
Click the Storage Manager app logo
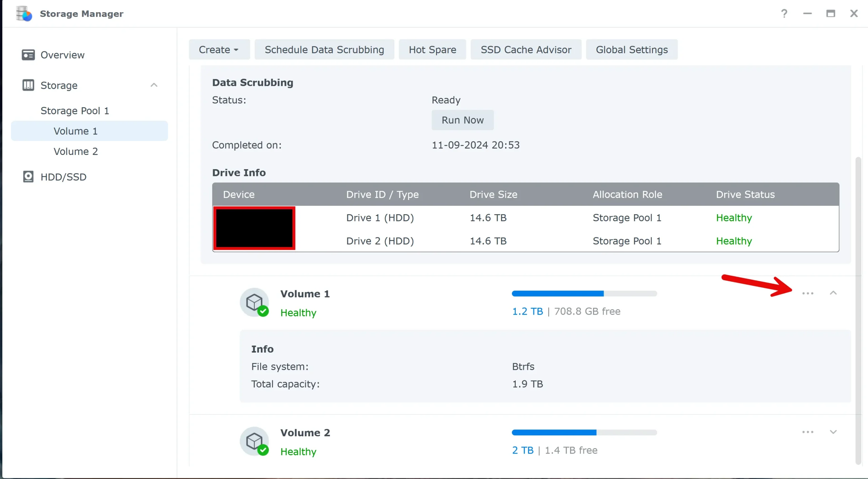pos(24,14)
